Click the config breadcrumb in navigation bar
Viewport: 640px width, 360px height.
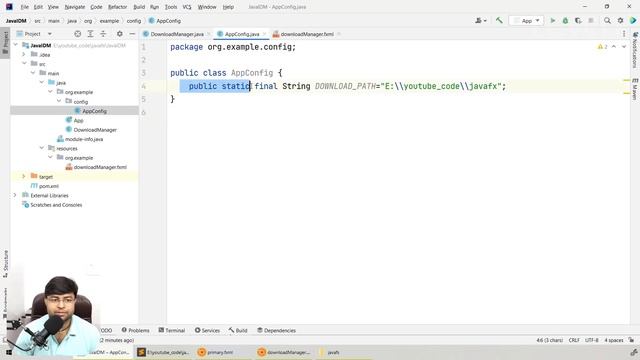pyautogui.click(x=133, y=20)
